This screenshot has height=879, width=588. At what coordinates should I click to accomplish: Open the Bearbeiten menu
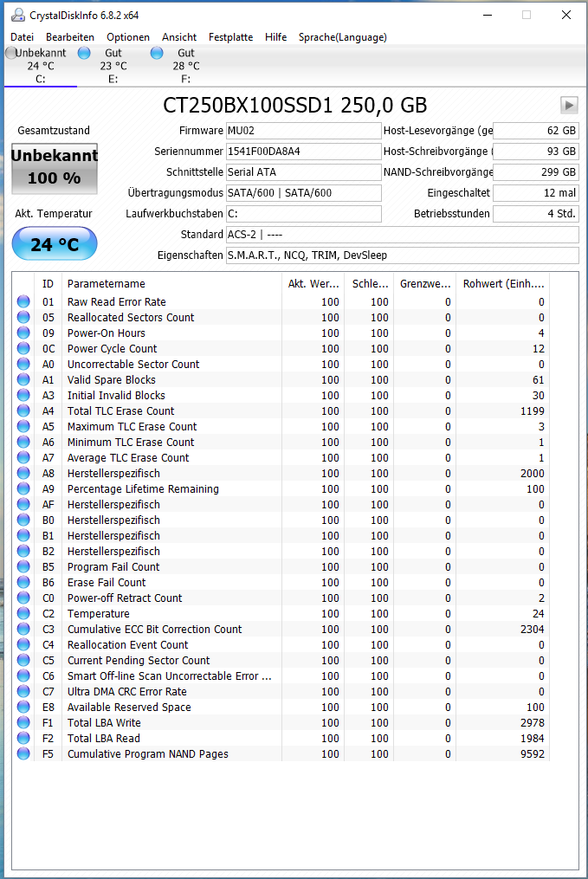click(x=70, y=37)
